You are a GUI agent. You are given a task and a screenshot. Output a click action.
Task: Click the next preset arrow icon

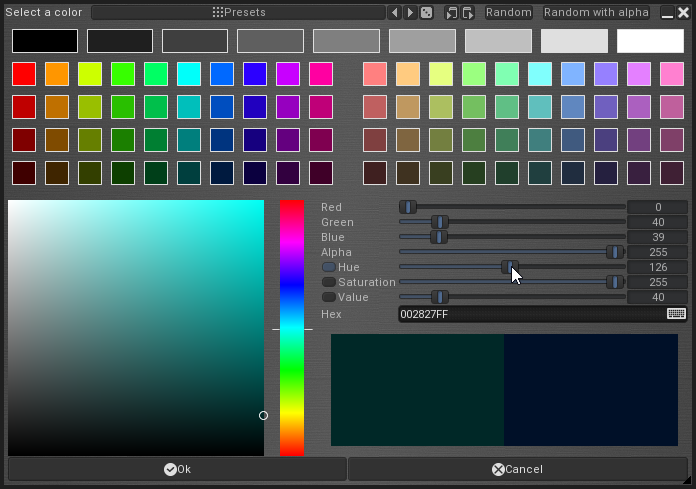[410, 13]
